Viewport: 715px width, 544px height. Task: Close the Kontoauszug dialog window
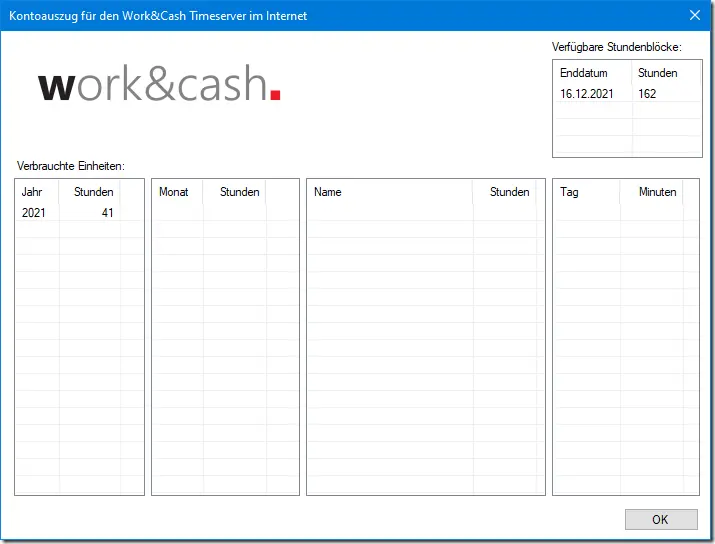click(694, 15)
